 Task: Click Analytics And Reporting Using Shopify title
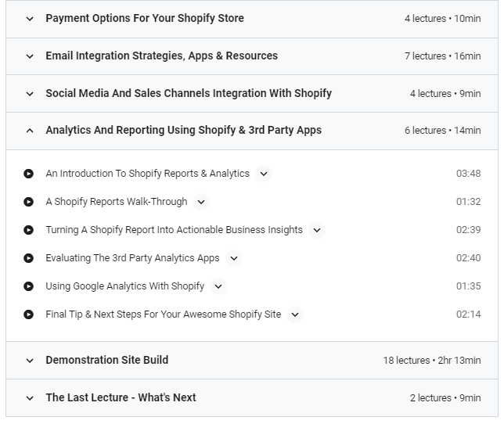coord(184,131)
